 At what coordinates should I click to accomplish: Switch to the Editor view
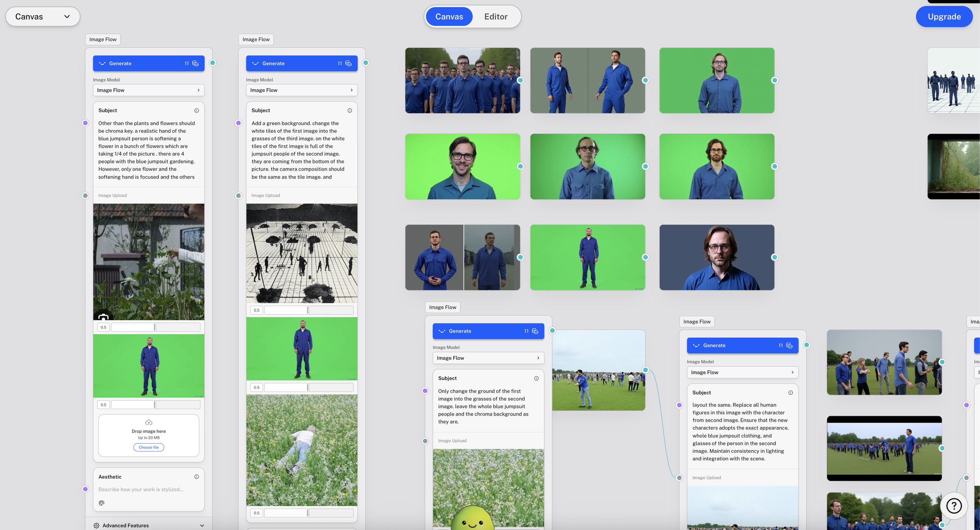pyautogui.click(x=495, y=16)
